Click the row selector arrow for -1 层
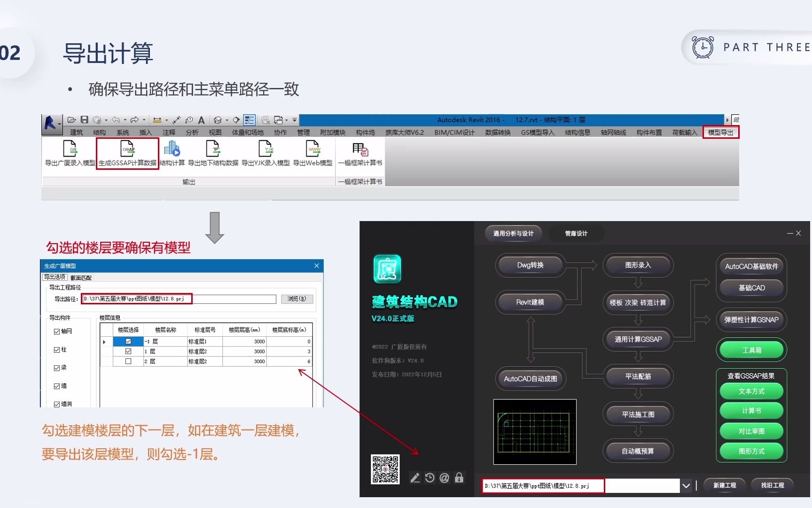This screenshot has width=812, height=508. pyautogui.click(x=104, y=341)
